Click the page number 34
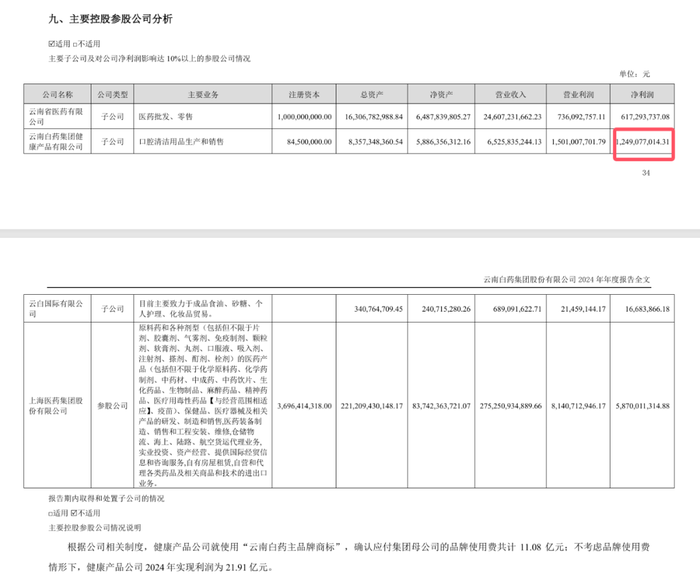700x585 pixels. (646, 173)
